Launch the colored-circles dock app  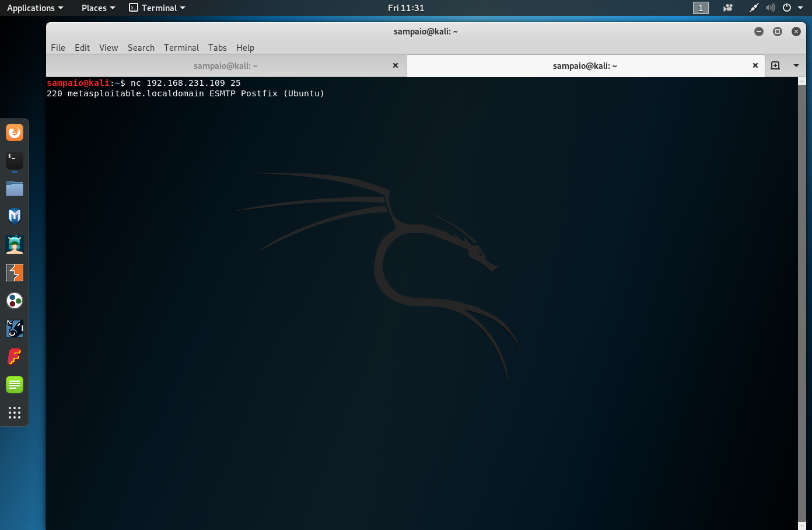pos(15,301)
